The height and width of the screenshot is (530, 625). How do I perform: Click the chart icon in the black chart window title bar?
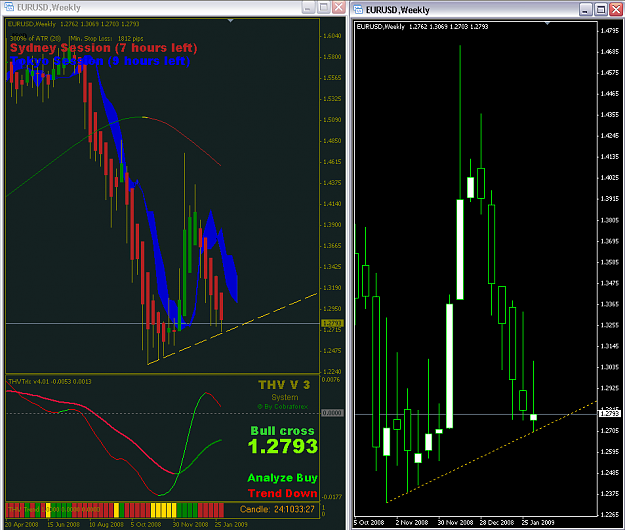pyautogui.click(x=358, y=10)
